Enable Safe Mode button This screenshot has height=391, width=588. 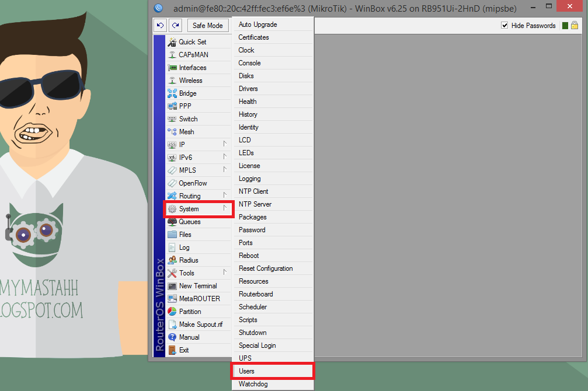[208, 26]
